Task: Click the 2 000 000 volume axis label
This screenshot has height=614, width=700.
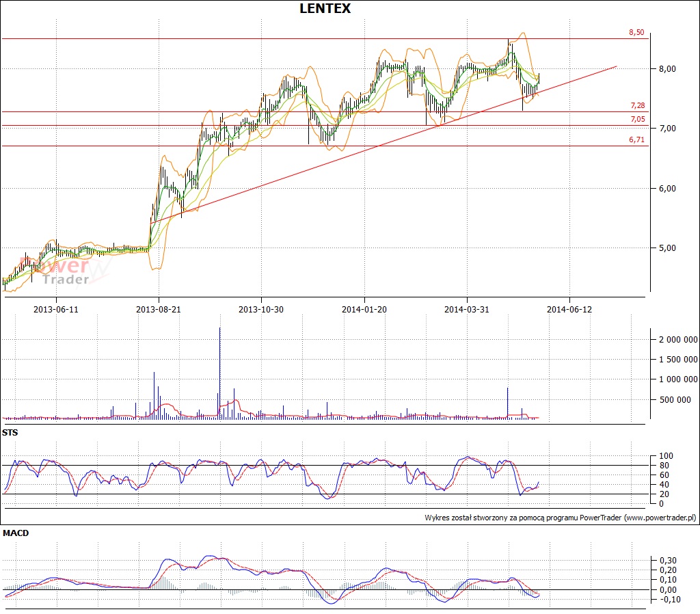Action: [x=678, y=339]
